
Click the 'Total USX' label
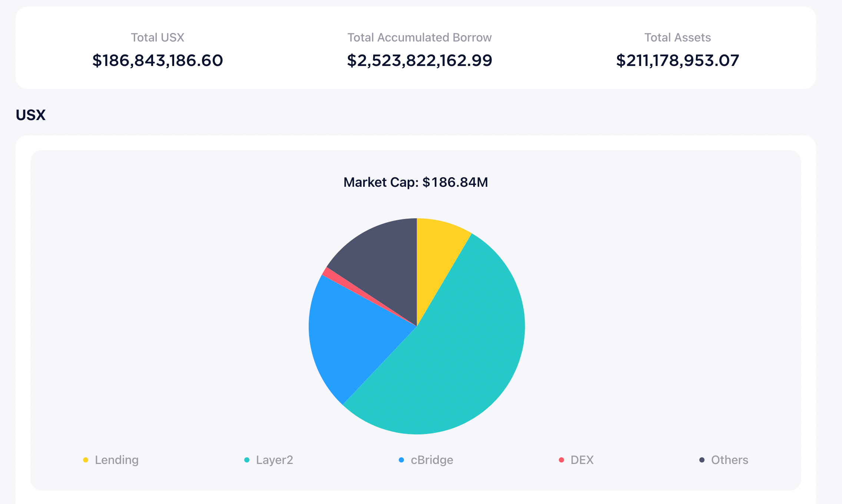pyautogui.click(x=158, y=37)
